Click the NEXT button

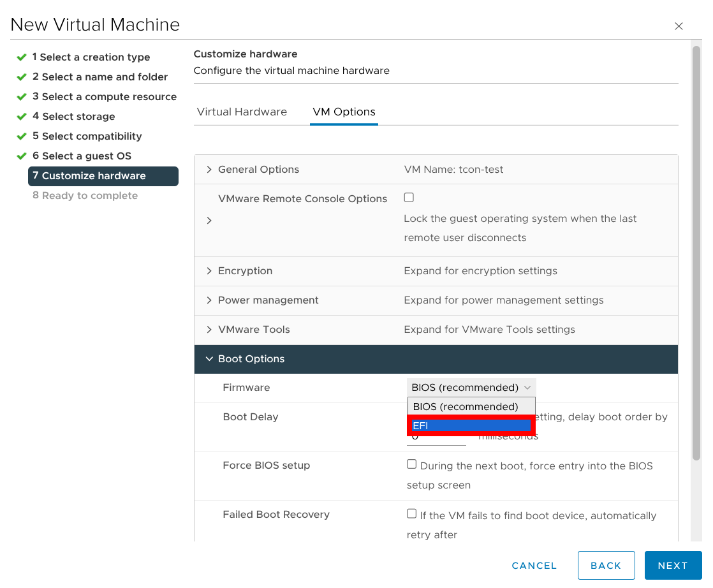[673, 566]
